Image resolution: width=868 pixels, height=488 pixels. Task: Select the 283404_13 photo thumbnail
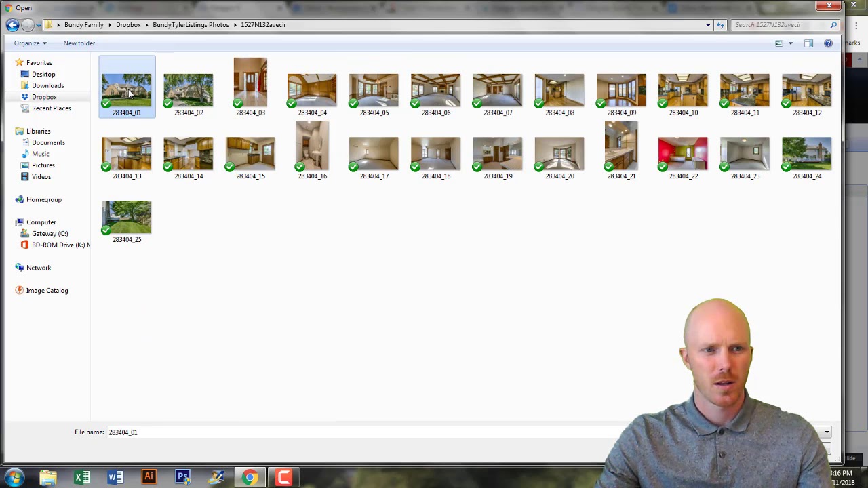click(127, 154)
